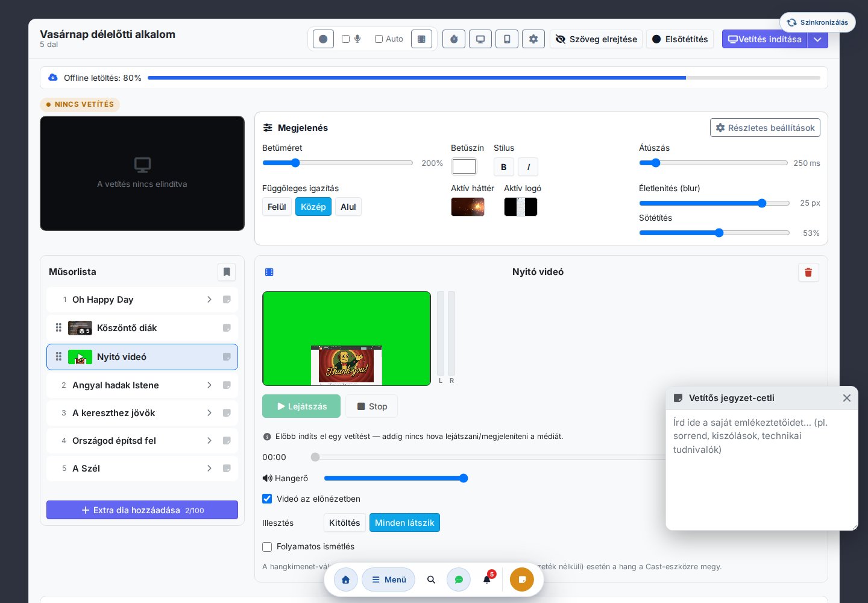
Task: Toggle Szöveg elrejtése
Action: click(x=596, y=39)
